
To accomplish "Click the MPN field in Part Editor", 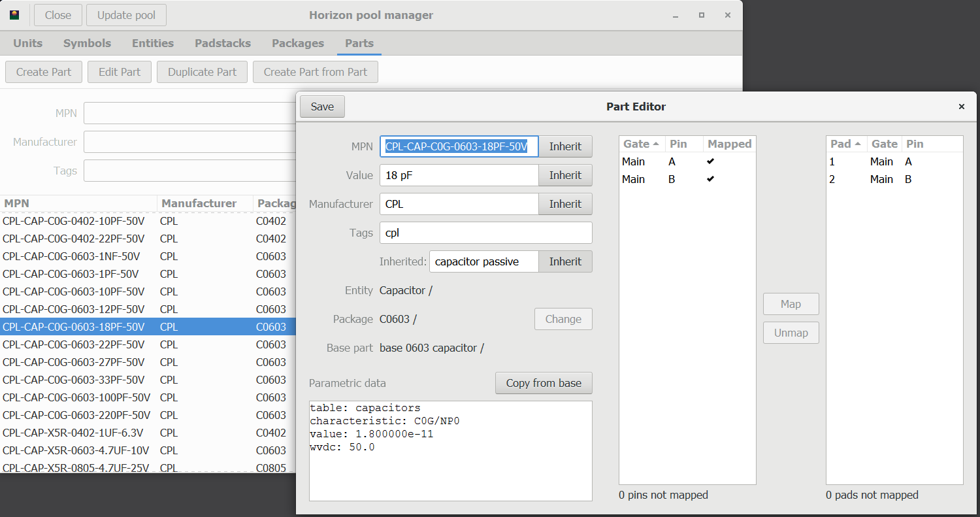I will click(459, 146).
